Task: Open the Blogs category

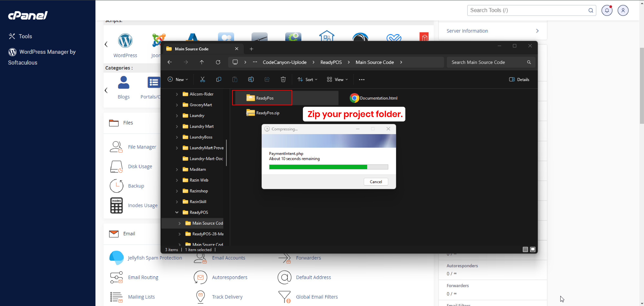Action: [124, 88]
